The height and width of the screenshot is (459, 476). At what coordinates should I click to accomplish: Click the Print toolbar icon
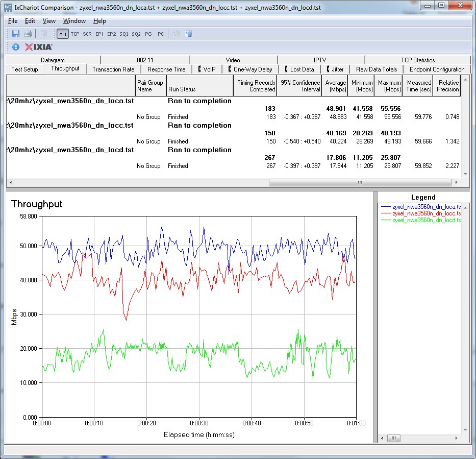pos(28,34)
